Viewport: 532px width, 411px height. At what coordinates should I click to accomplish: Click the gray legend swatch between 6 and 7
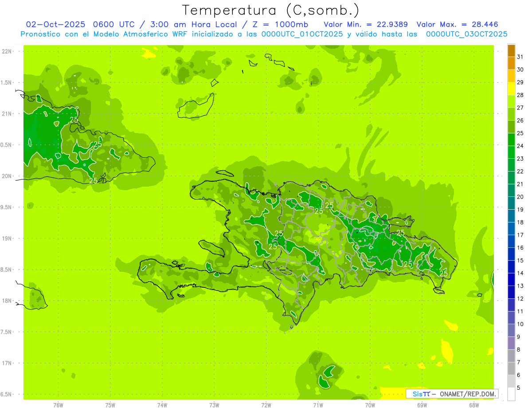pos(511,369)
